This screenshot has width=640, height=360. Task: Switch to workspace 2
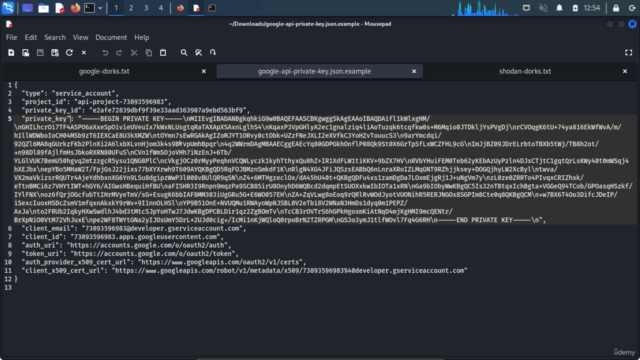pyautogui.click(x=131, y=8)
